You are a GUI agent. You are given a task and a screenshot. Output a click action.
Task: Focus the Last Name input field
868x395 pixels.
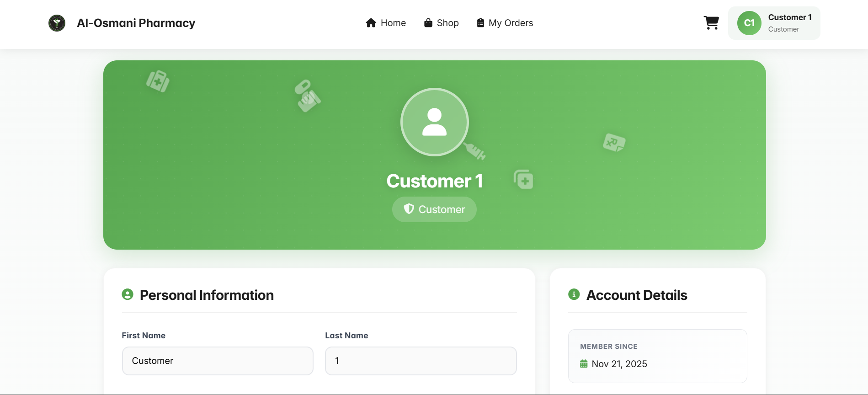click(421, 361)
